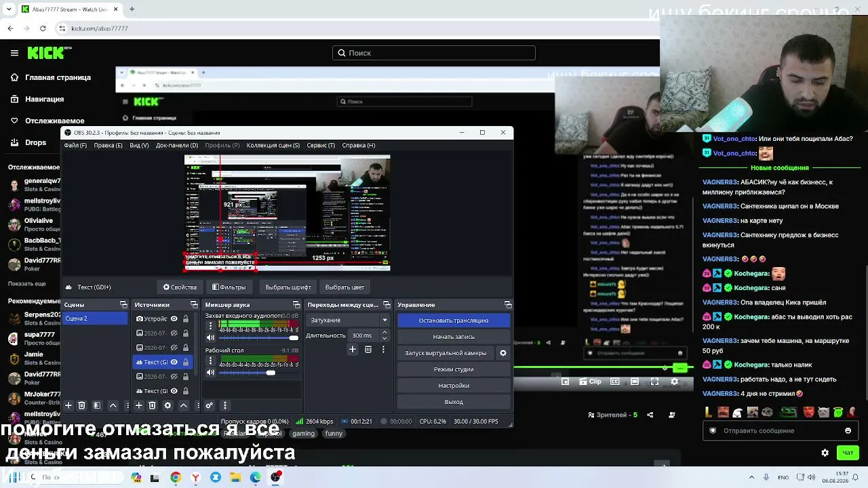Show hidden system tray icons chevron

(x=751, y=477)
